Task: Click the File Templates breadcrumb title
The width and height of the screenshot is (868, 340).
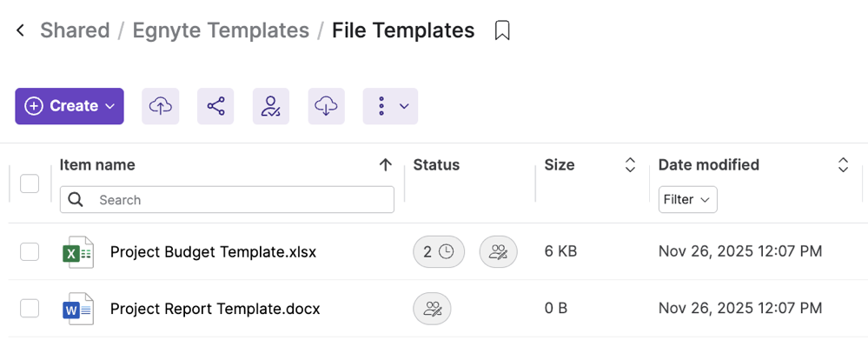Action: click(403, 30)
